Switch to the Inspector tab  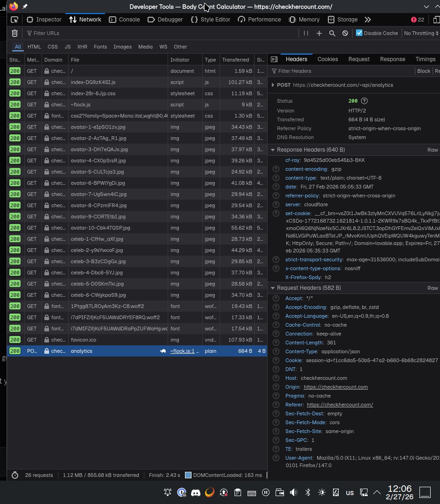(44, 20)
